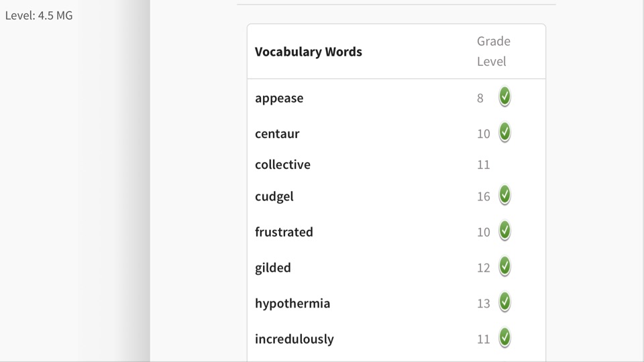Viewport: 644px width, 362px height.
Task: Click grade level 16 for cudgel
Action: click(484, 196)
